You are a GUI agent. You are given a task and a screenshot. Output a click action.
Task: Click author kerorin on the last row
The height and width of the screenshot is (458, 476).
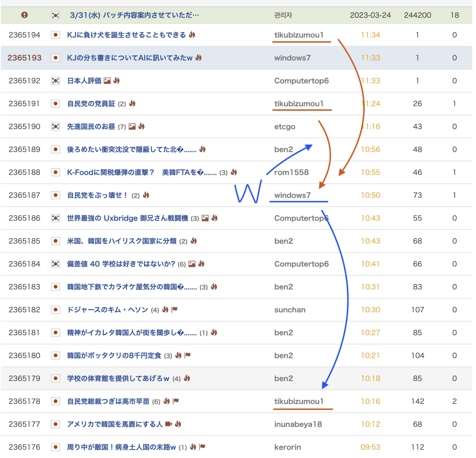click(x=288, y=447)
